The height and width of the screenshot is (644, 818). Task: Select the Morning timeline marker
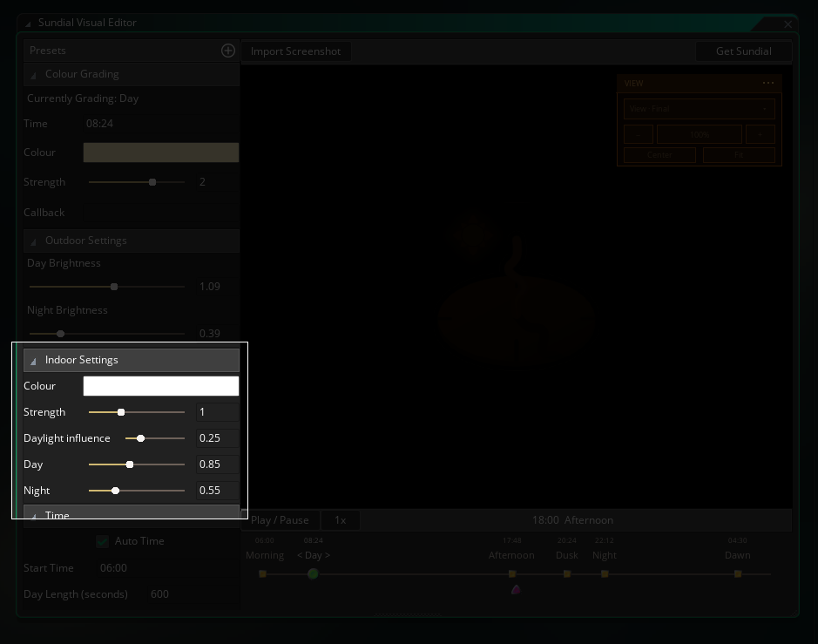point(262,574)
